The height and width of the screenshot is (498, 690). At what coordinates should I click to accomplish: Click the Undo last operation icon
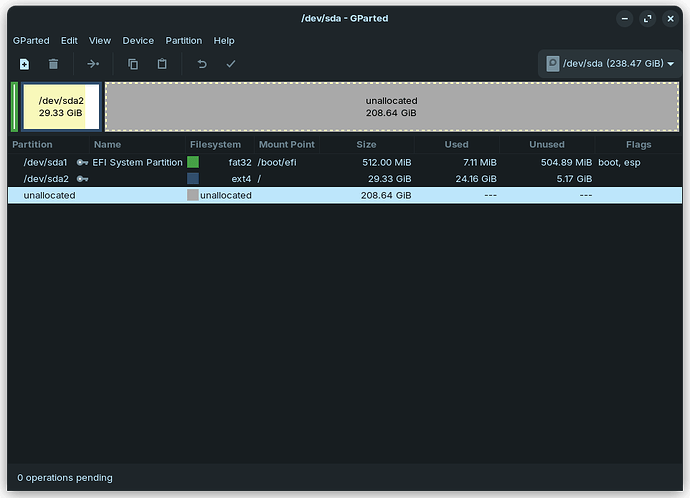click(202, 64)
